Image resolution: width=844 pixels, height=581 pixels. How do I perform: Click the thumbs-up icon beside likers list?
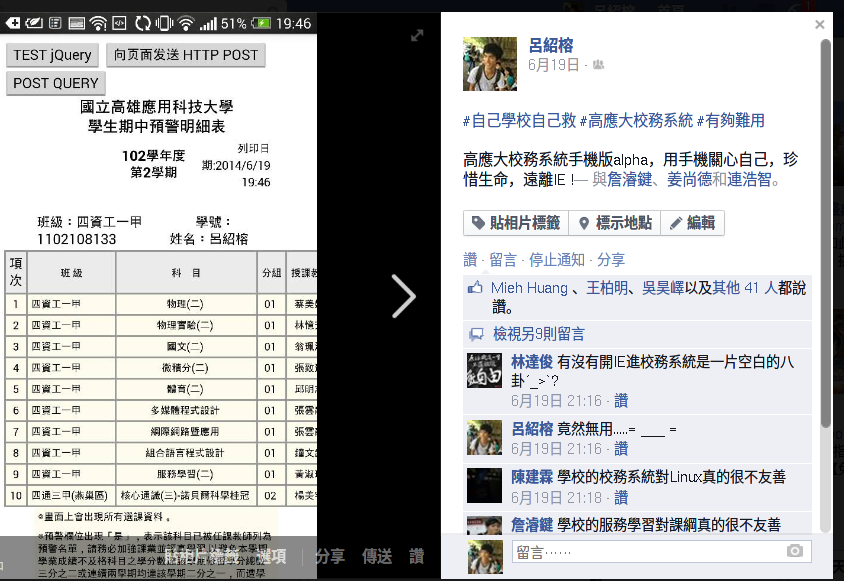pyautogui.click(x=475, y=288)
